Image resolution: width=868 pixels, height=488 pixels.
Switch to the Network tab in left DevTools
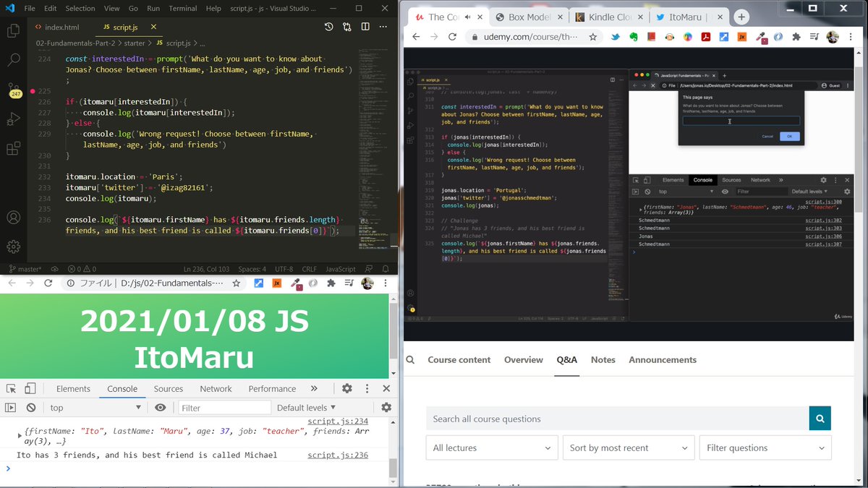click(x=216, y=388)
